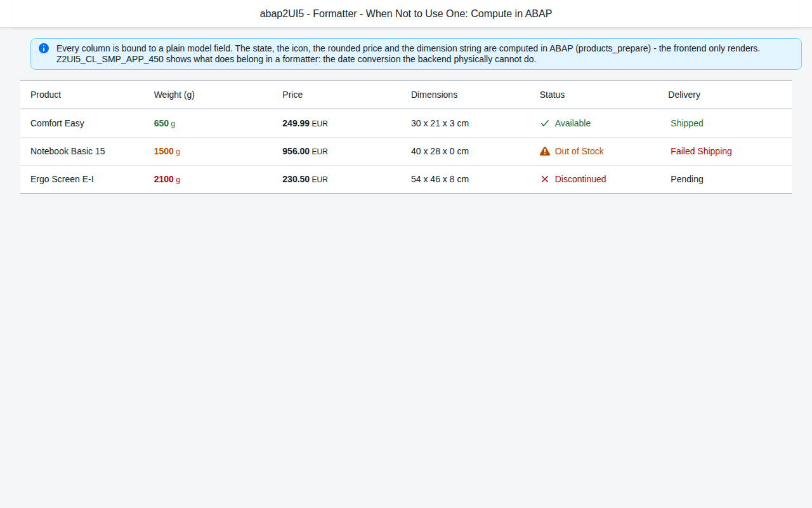Click the warning triangle icon beside Out of Stock
This screenshot has height=508, width=812.
[545, 151]
